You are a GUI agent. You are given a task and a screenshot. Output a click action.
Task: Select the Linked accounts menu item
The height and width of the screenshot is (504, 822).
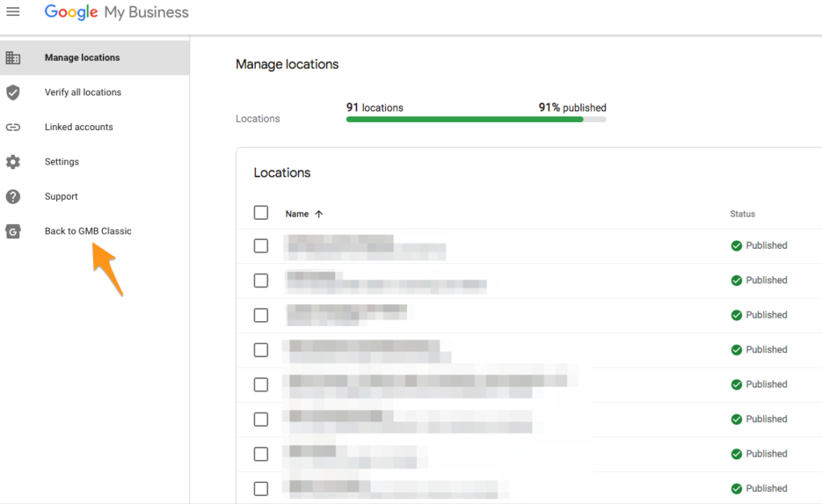point(79,127)
